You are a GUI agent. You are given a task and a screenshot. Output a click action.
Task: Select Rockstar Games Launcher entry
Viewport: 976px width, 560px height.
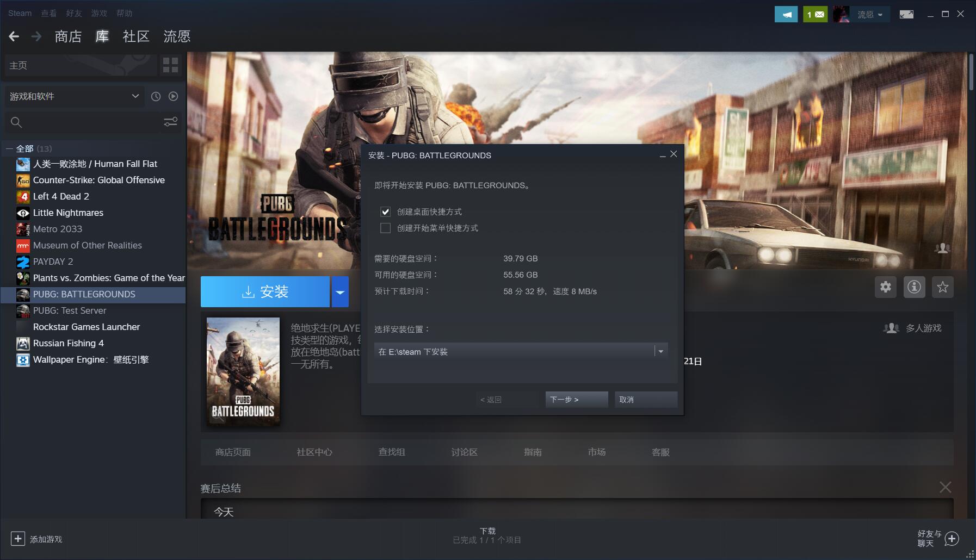pyautogui.click(x=87, y=327)
